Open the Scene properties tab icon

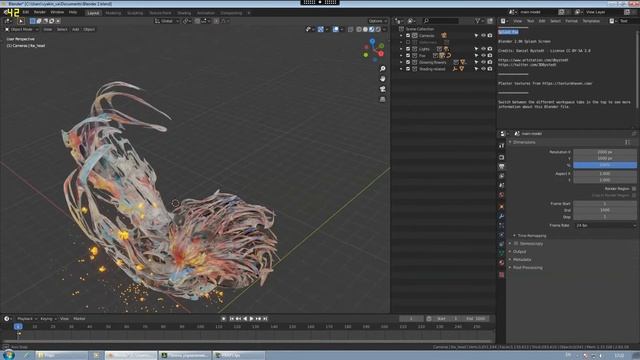pyautogui.click(x=502, y=185)
